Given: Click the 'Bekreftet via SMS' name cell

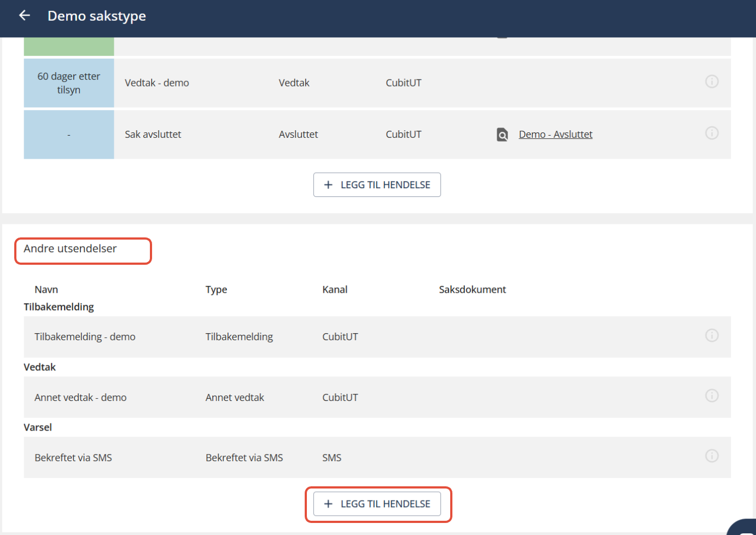Looking at the screenshot, I should pos(73,458).
